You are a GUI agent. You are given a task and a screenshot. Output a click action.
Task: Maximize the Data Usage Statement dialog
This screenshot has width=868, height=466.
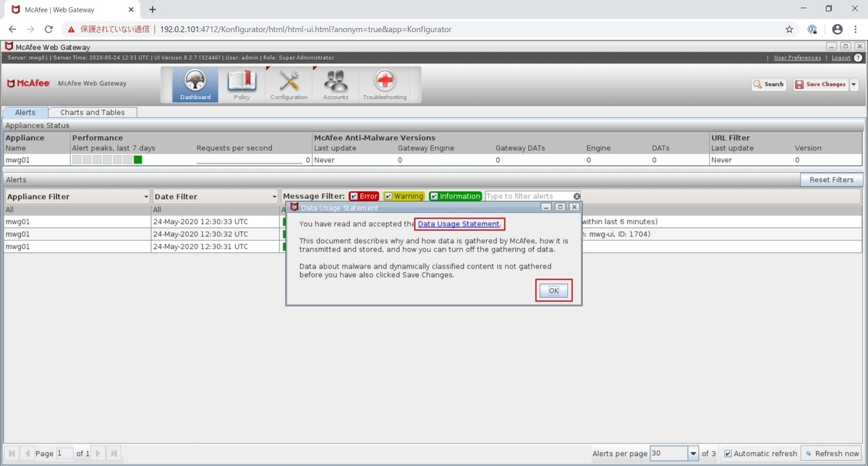561,208
